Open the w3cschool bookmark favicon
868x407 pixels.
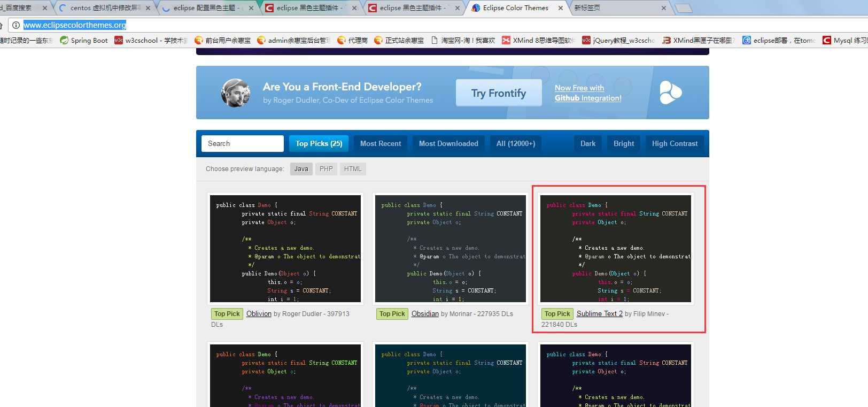click(x=119, y=40)
